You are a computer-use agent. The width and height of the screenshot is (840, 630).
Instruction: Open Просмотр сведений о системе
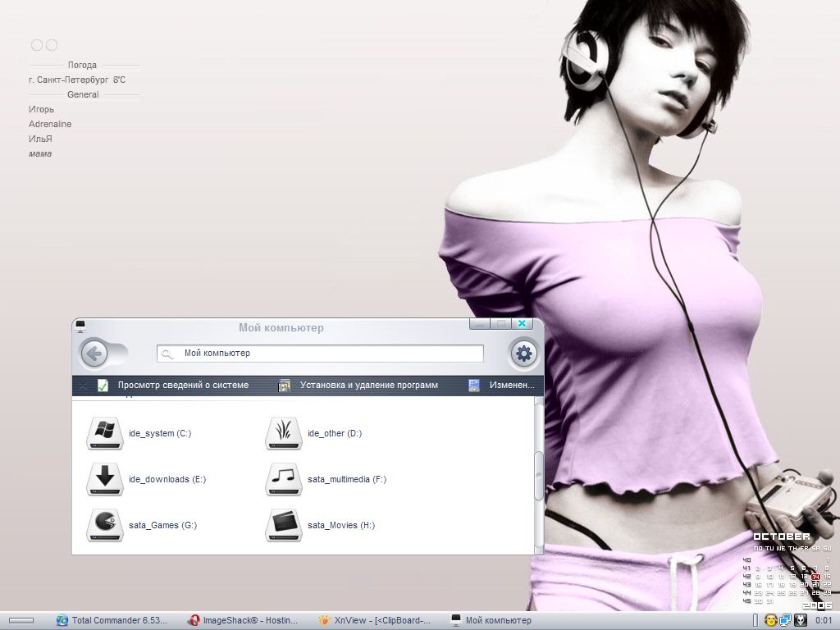(x=182, y=385)
